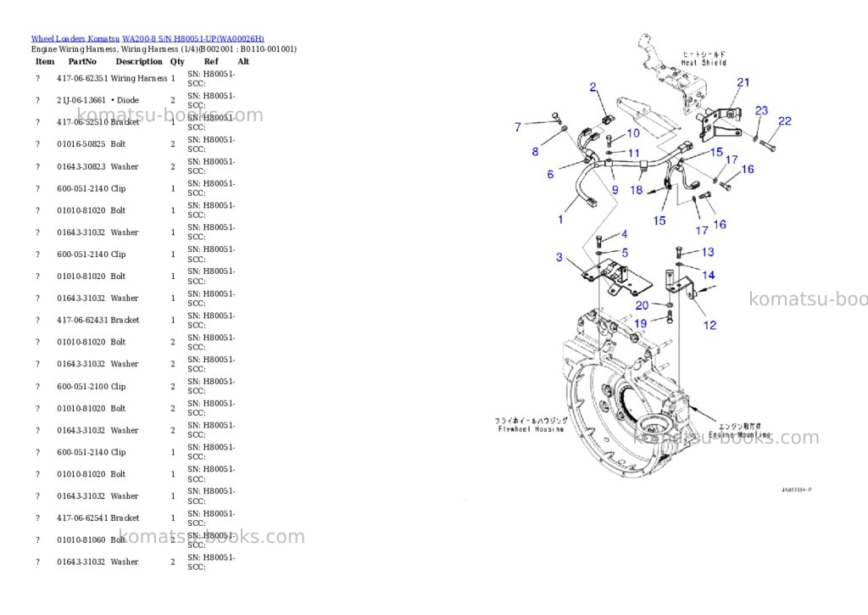Screen dimensions: 868x615
Task: Select part number 417-06-62541
Action: (82, 517)
